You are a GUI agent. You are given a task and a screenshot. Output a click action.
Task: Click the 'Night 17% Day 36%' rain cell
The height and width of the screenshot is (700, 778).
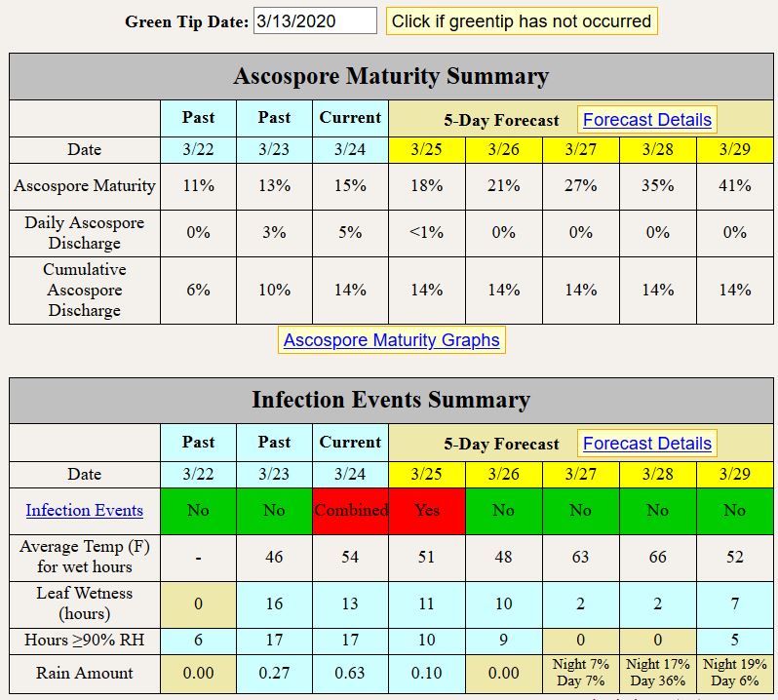(657, 674)
